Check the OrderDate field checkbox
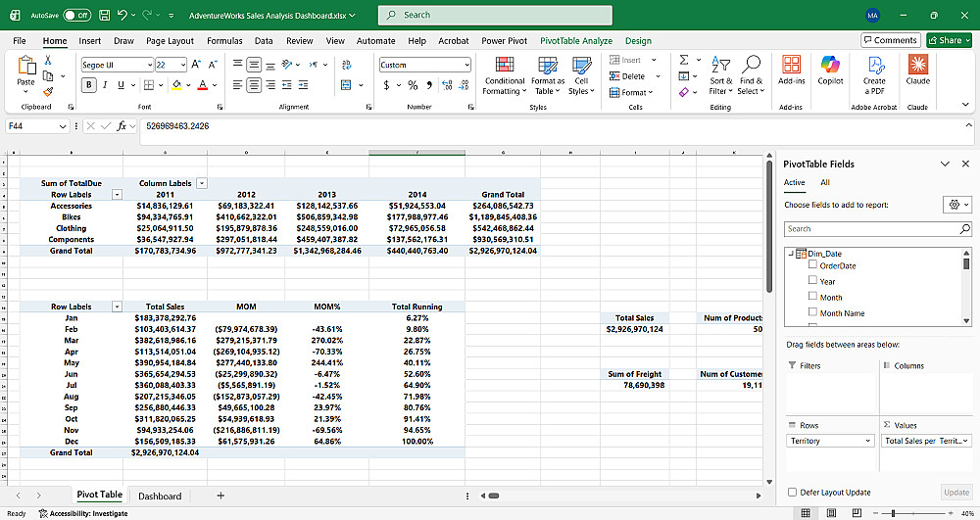 click(812, 264)
